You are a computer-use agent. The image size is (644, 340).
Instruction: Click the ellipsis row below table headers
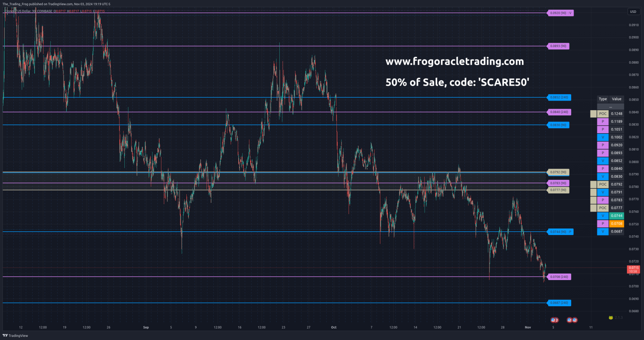611,107
